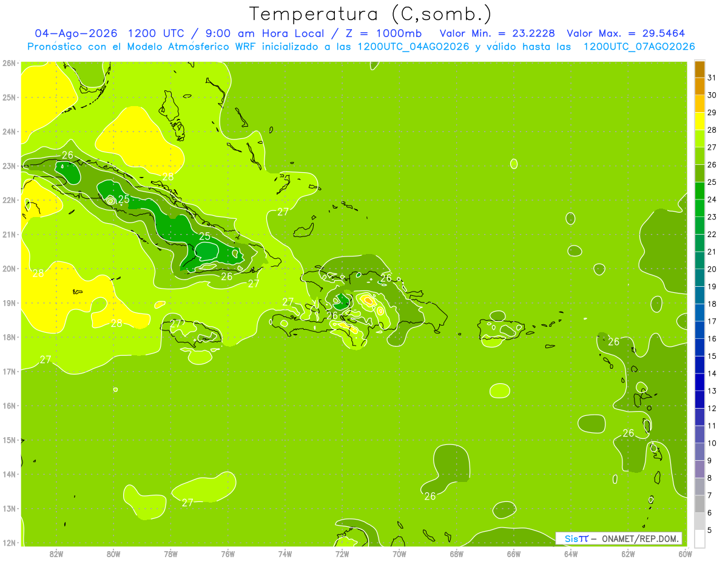
Task: Click the 62W longitude axis label
Action: (x=629, y=554)
